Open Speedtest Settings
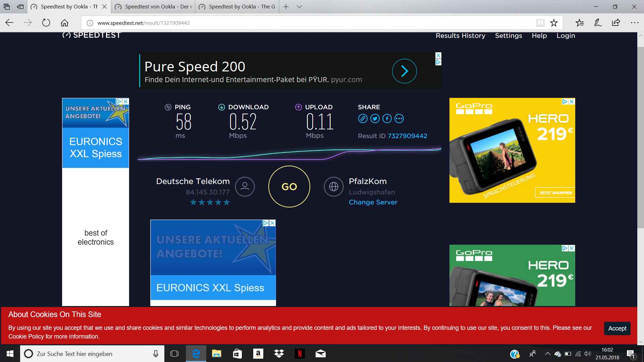This screenshot has height=362, width=644. 508,36
